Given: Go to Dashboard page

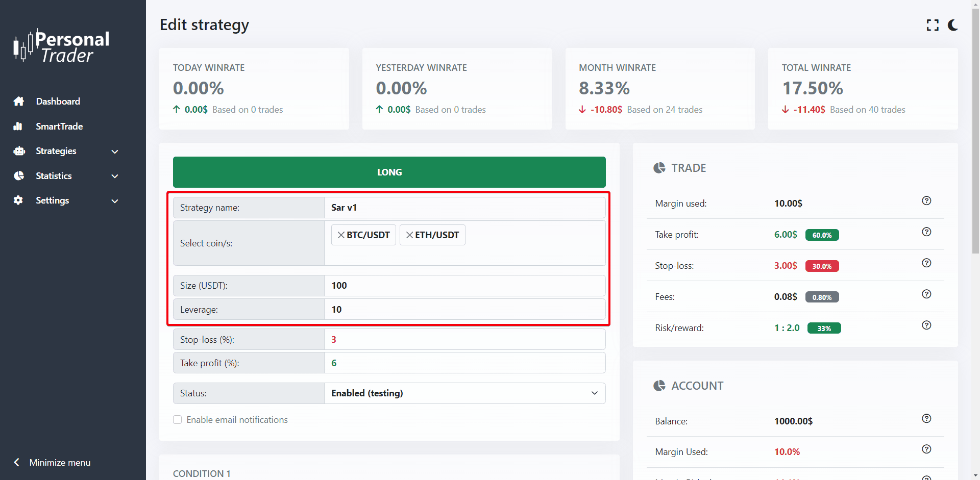Looking at the screenshot, I should (58, 102).
